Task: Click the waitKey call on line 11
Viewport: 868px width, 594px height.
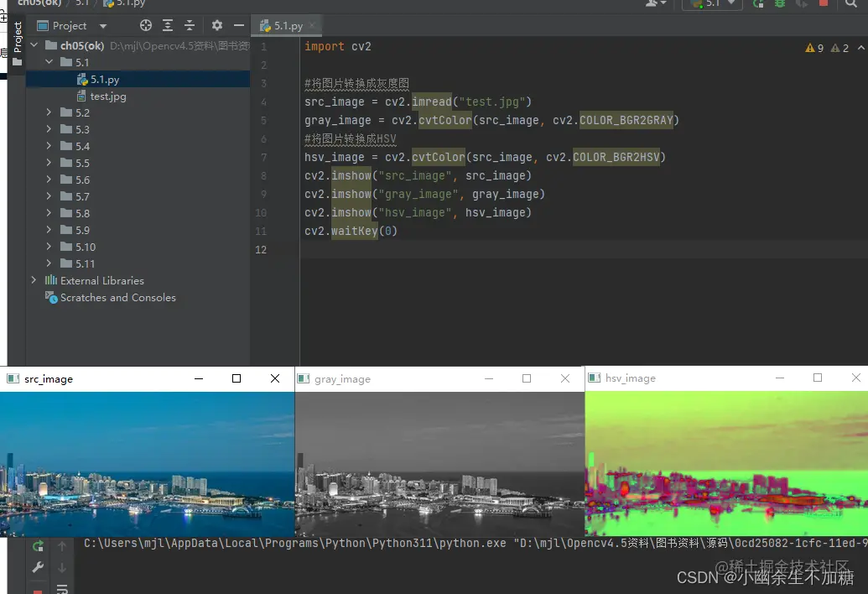Action: (x=354, y=231)
